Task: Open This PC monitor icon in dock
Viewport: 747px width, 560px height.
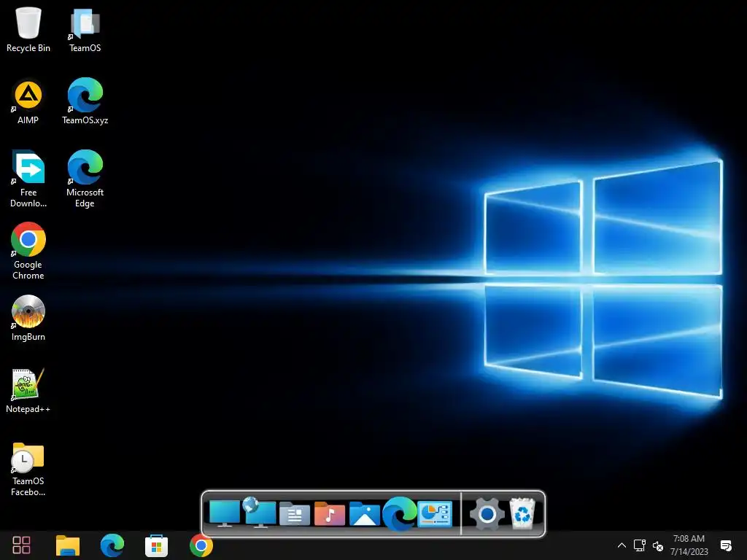Action: tap(225, 513)
